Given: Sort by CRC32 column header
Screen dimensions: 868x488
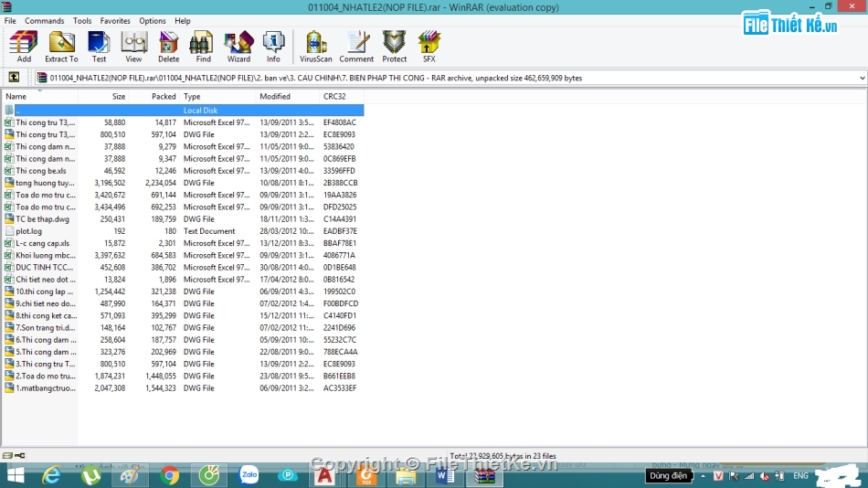Looking at the screenshot, I should pos(342,96).
